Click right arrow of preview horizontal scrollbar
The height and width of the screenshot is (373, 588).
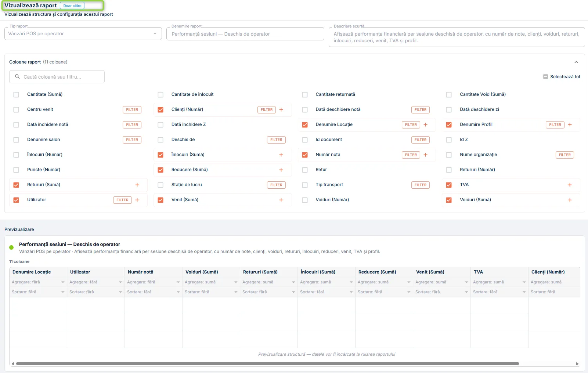[x=577, y=364]
